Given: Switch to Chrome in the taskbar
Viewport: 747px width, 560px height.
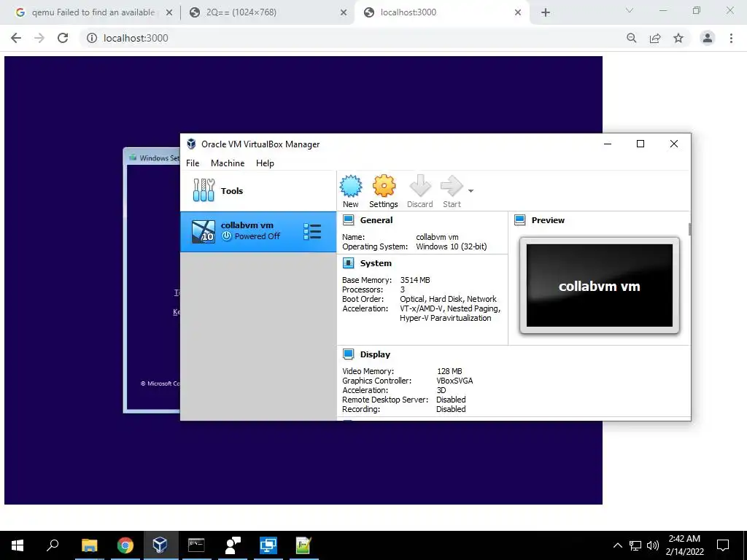Looking at the screenshot, I should click(x=125, y=545).
